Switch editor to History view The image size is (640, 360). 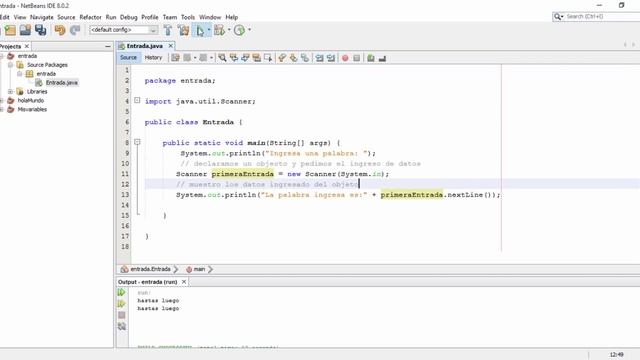pyautogui.click(x=153, y=58)
